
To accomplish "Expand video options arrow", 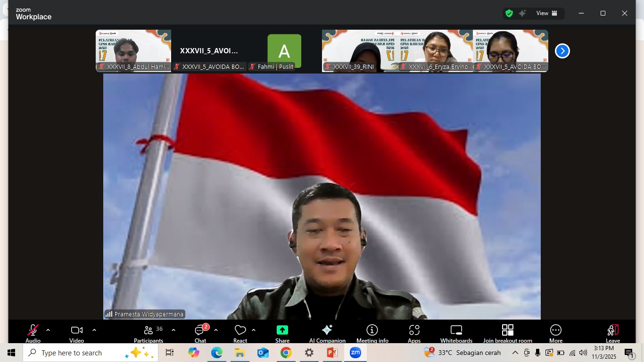I will (x=94, y=330).
